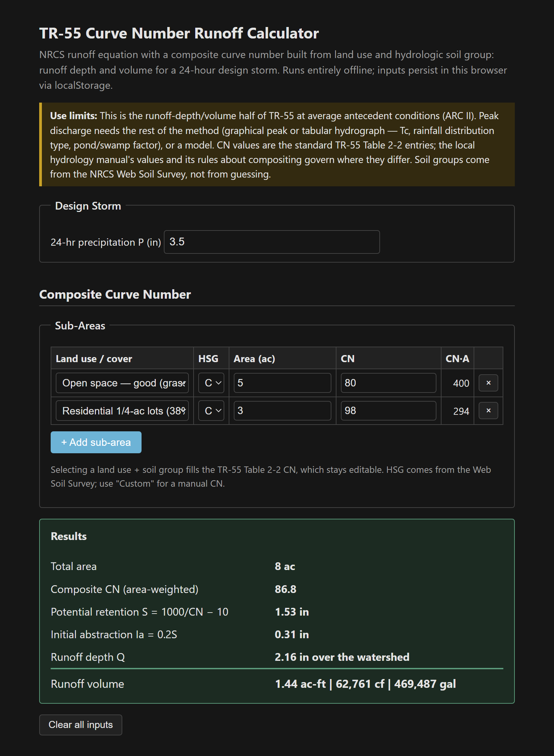Click the CN·A column header
This screenshot has height=756, width=554.
coord(457,358)
